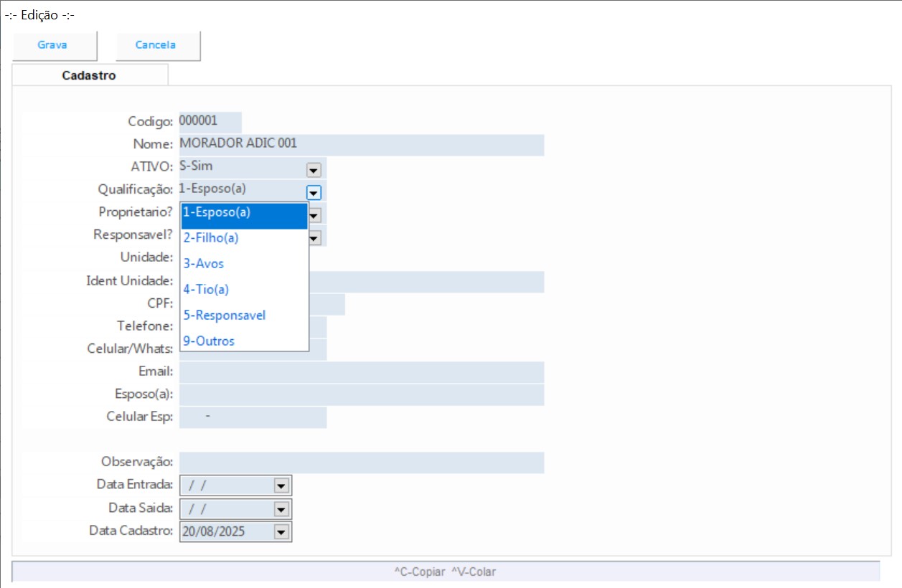Click into the Email input field

(361, 371)
